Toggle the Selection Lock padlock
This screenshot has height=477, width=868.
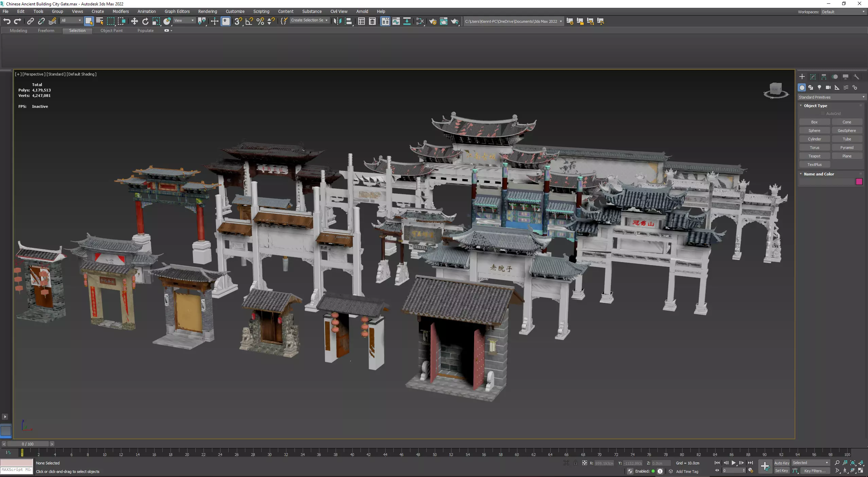click(x=575, y=463)
